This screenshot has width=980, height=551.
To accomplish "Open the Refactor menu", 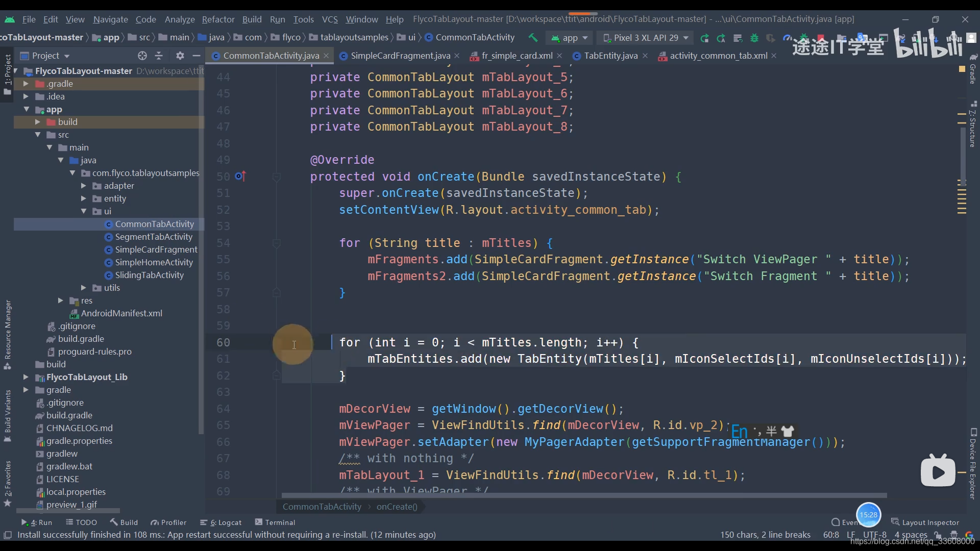I will (218, 19).
